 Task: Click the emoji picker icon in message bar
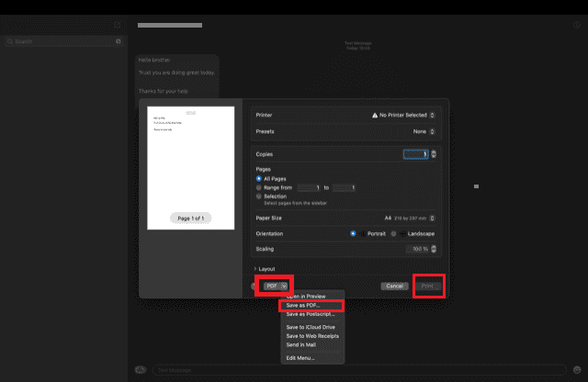(577, 370)
